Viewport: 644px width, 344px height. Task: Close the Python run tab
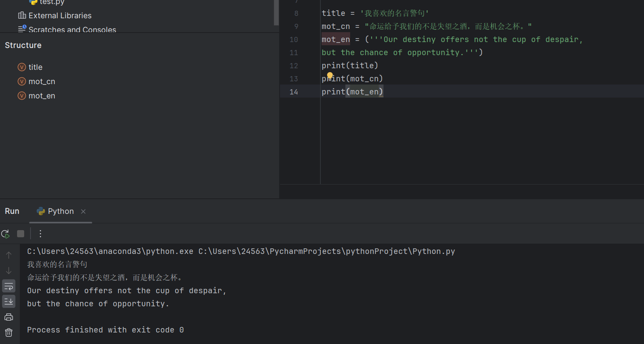click(83, 211)
